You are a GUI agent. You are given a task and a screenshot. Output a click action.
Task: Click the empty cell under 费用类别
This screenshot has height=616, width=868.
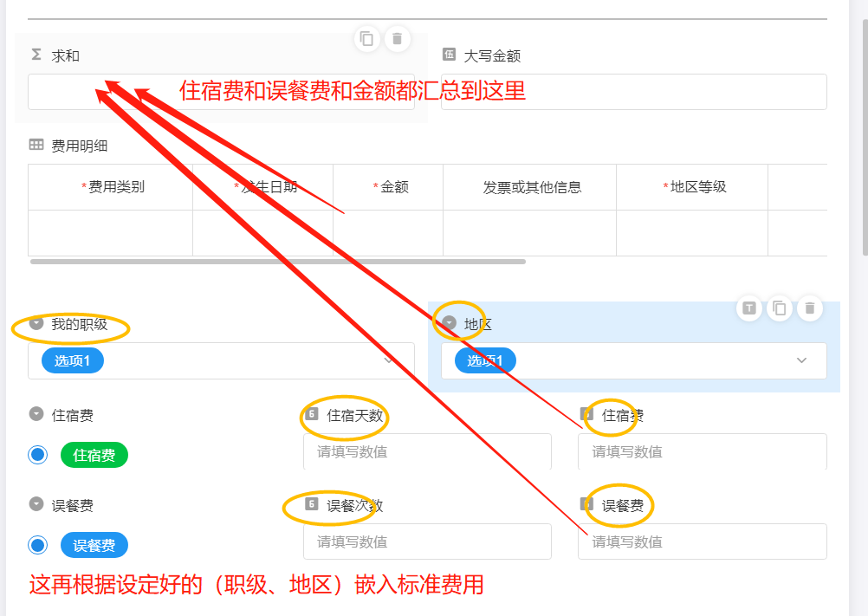111,233
